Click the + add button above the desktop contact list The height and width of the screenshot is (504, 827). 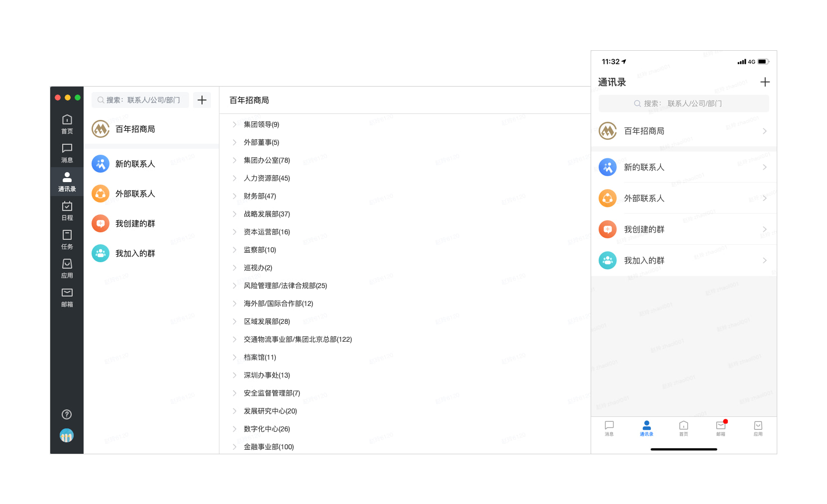click(202, 100)
